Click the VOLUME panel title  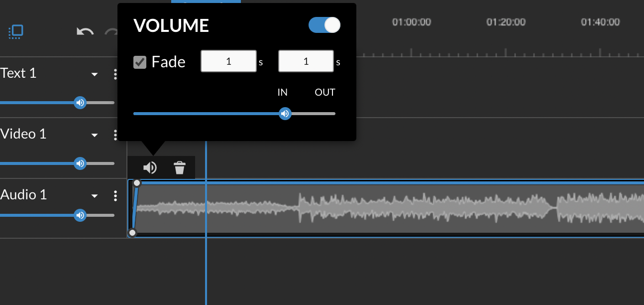pyautogui.click(x=171, y=25)
